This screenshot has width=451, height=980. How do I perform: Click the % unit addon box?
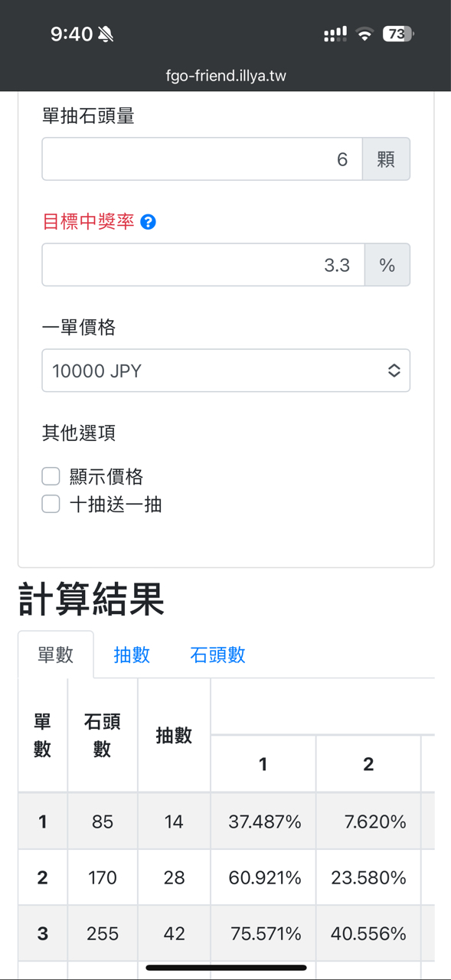coord(387,265)
